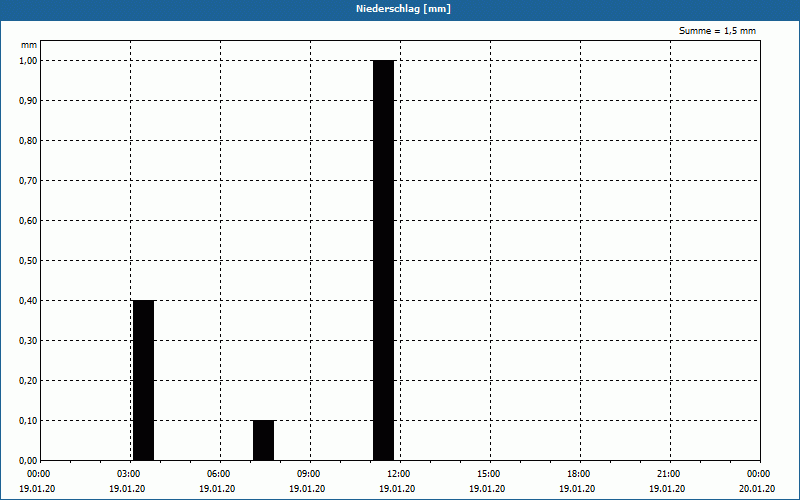Click the 0,90 y-axis value
Viewport: 800px width, 500px height.
pyautogui.click(x=29, y=101)
